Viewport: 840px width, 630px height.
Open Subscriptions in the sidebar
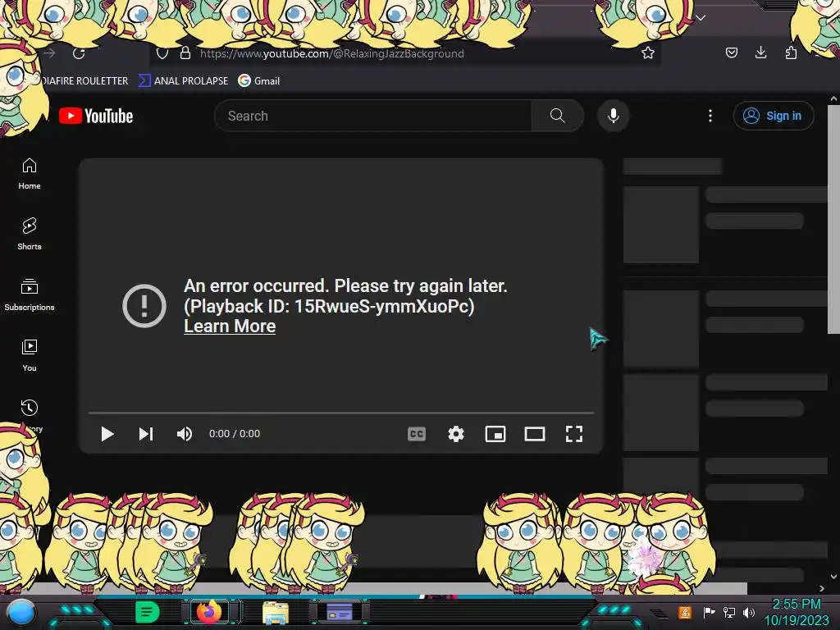click(30, 294)
